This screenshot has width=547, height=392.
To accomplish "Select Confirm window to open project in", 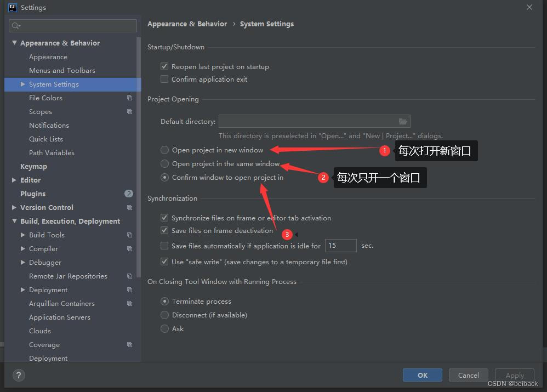I will [x=164, y=177].
